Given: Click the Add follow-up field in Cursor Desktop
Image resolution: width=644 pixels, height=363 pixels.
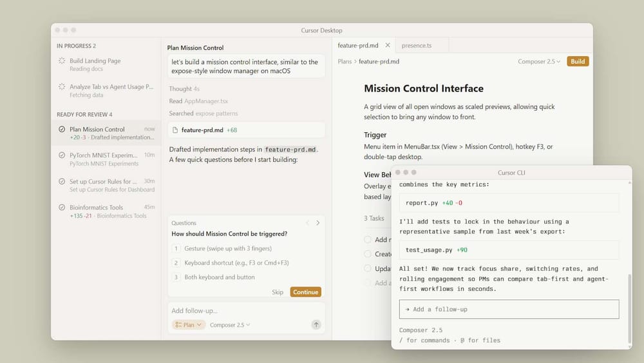Looking at the screenshot, I should (245, 310).
